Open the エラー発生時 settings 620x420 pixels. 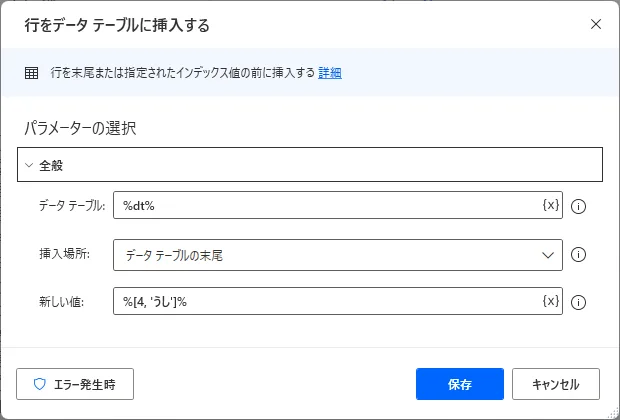click(x=75, y=383)
